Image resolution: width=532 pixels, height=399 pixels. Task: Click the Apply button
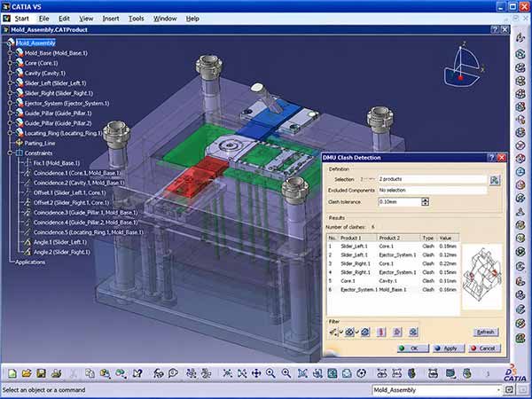pos(449,348)
